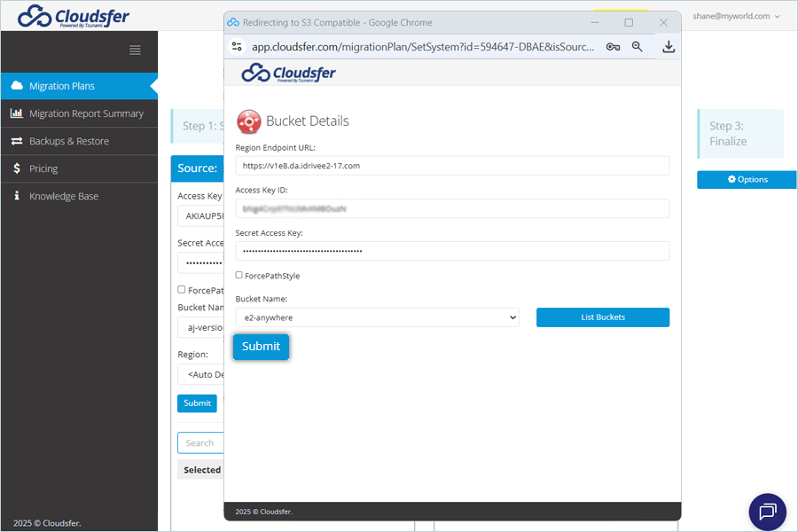Select the Step 3: Finalize tab

point(740,133)
